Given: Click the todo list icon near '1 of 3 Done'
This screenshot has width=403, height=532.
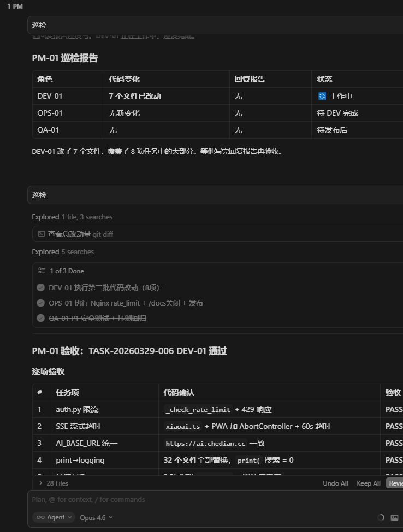Looking at the screenshot, I should point(42,271).
